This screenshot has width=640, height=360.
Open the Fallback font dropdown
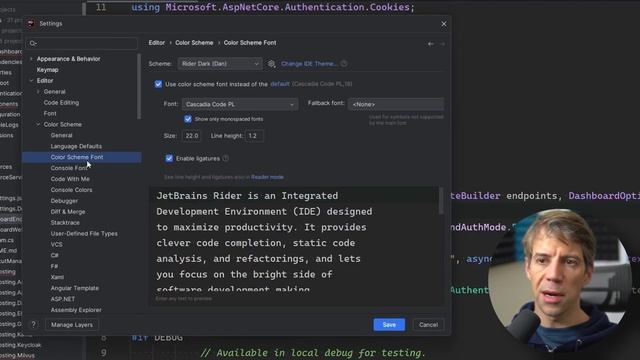coord(396,104)
